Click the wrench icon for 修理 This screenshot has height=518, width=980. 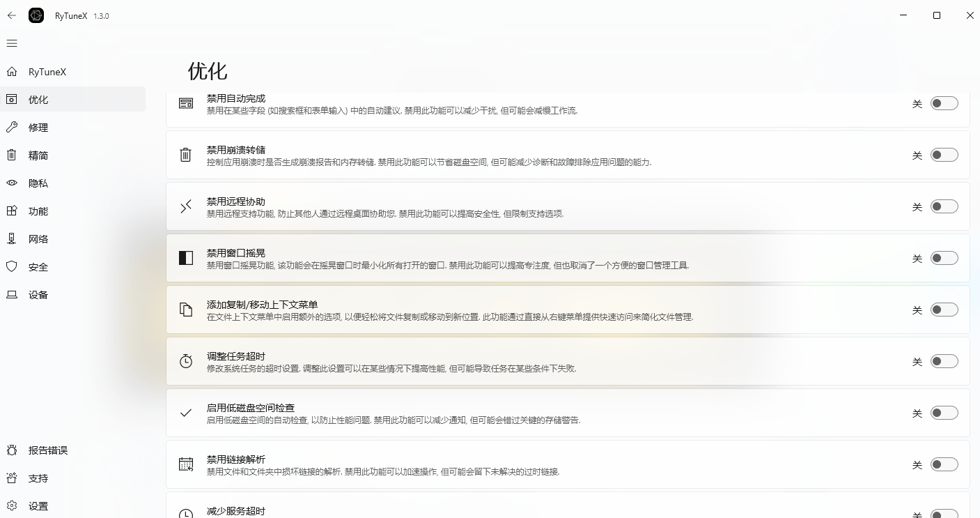10,127
